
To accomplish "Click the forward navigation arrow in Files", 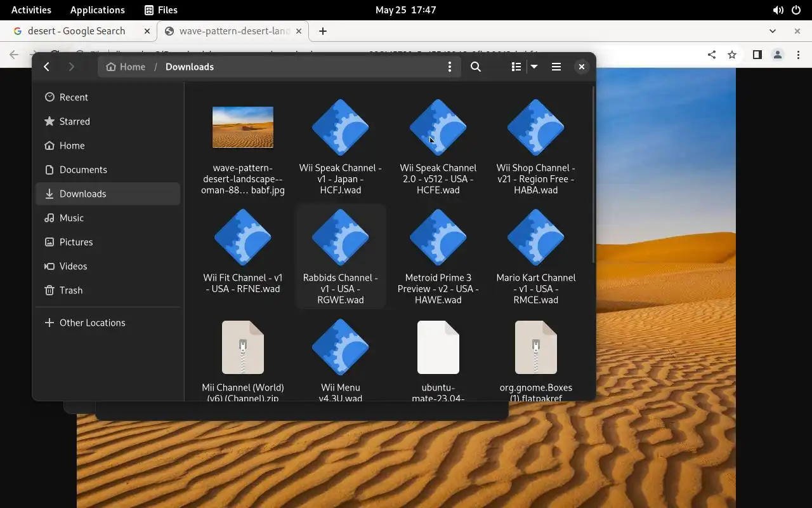I will pyautogui.click(x=71, y=67).
